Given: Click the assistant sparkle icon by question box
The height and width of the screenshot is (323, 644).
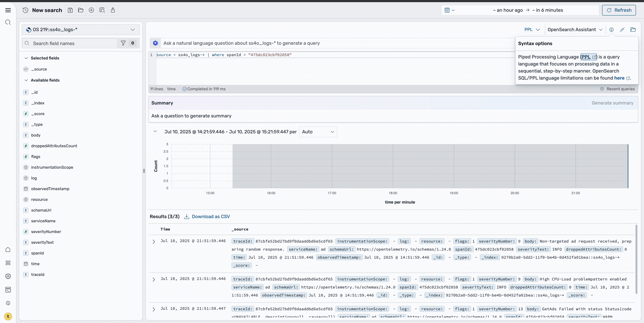Looking at the screenshot, I should pos(155,43).
